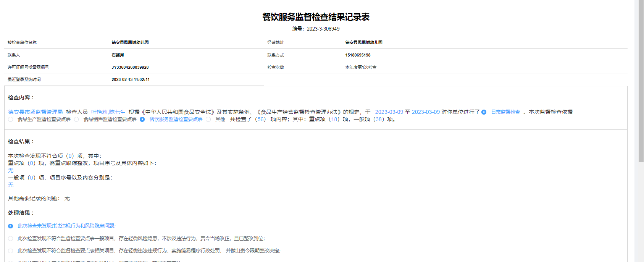This screenshot has width=644, height=262.
Task: Choose 食品生产监督检查要点表 radio button
Action: click(x=11, y=120)
